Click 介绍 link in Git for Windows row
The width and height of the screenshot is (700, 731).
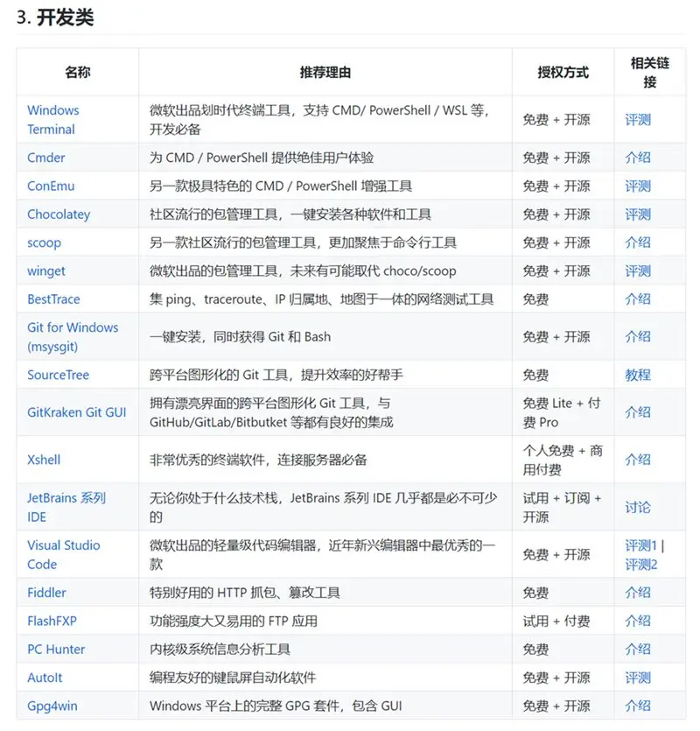click(x=638, y=336)
